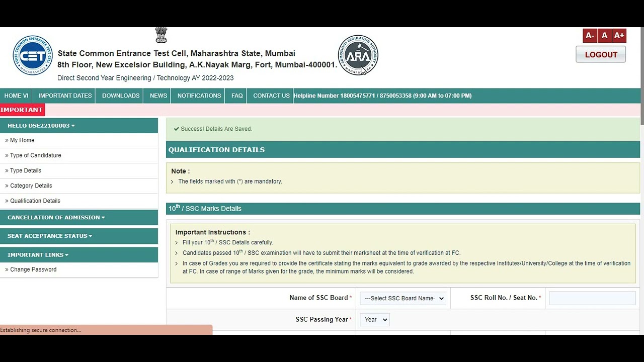Open the Select SSC Board Name dropdown
Screen dimensions: 644x362
[403, 298]
